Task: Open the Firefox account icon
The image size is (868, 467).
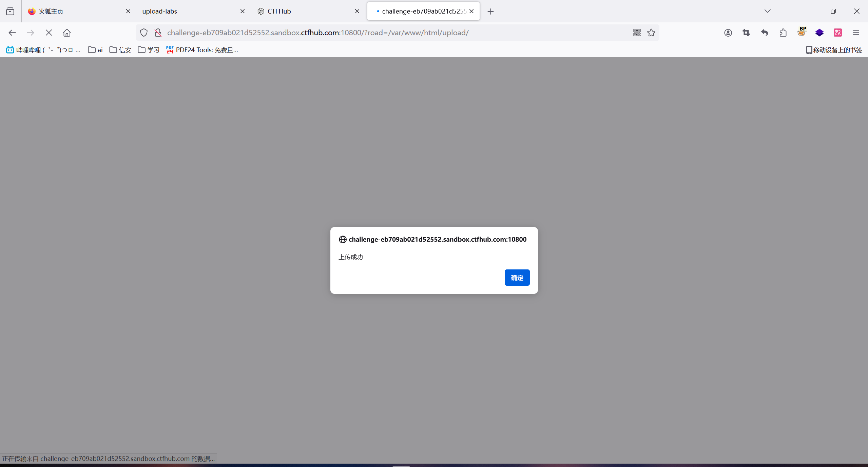Action: click(x=728, y=33)
